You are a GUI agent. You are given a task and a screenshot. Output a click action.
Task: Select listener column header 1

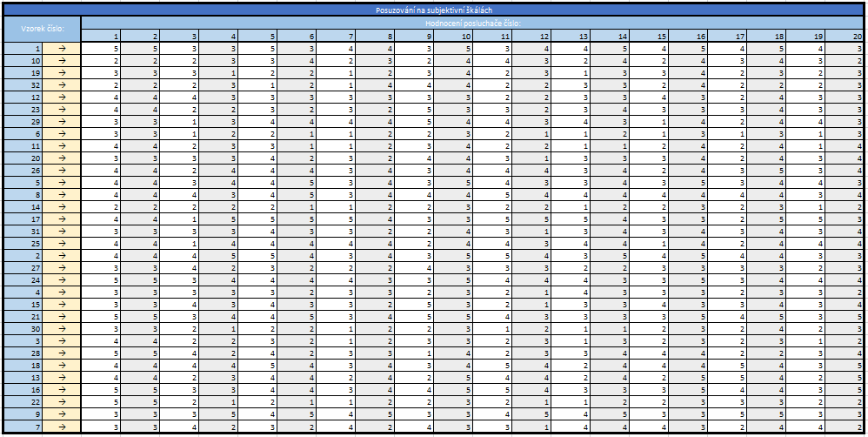(x=101, y=37)
